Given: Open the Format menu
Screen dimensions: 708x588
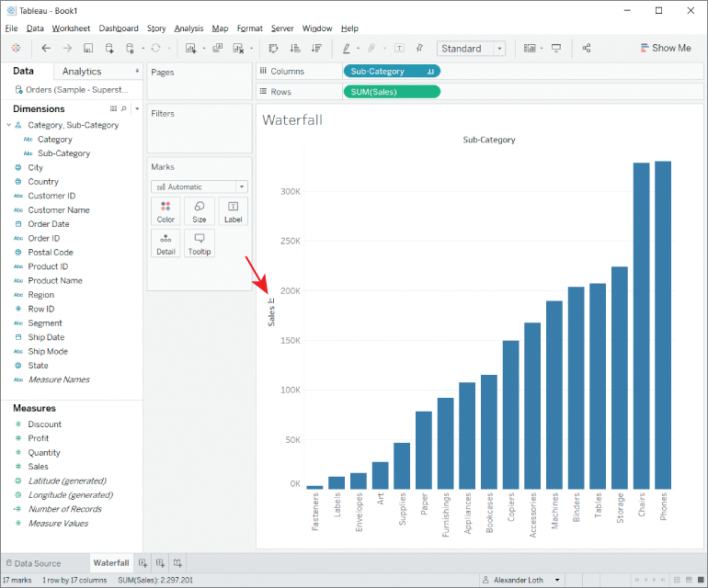Looking at the screenshot, I should tap(250, 28).
